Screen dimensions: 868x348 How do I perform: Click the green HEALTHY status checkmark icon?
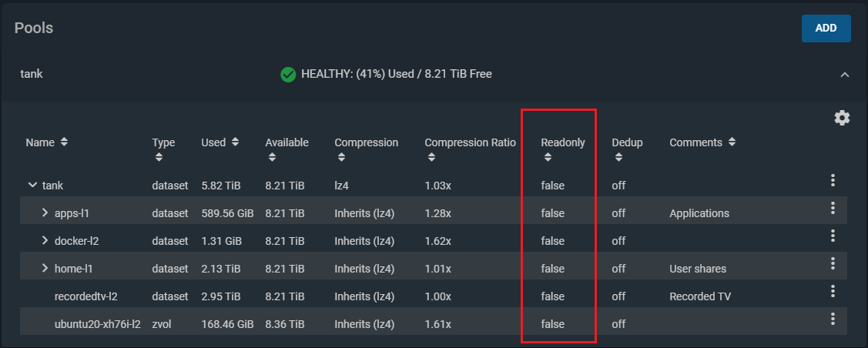point(288,74)
